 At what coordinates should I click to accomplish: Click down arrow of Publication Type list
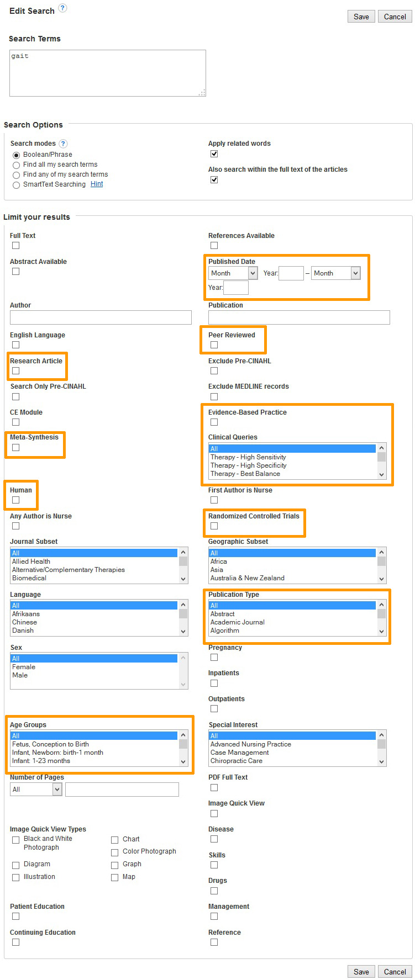(381, 631)
